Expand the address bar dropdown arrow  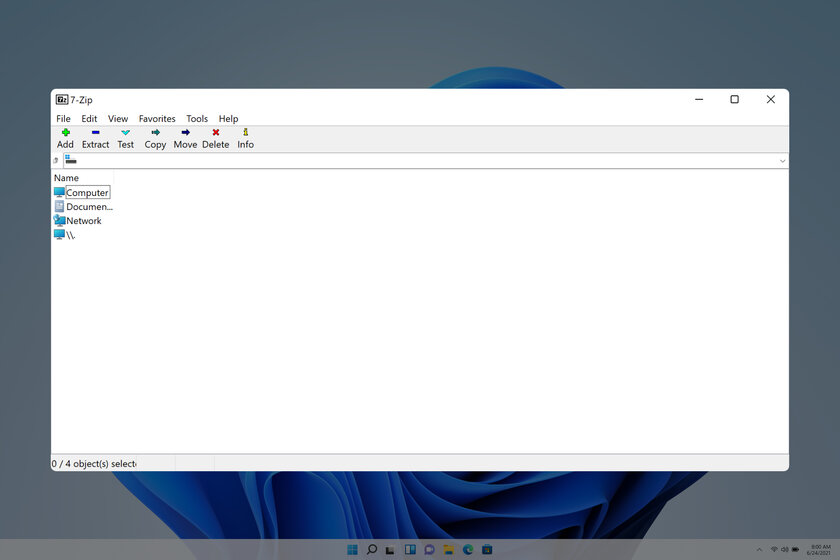pyautogui.click(x=782, y=161)
